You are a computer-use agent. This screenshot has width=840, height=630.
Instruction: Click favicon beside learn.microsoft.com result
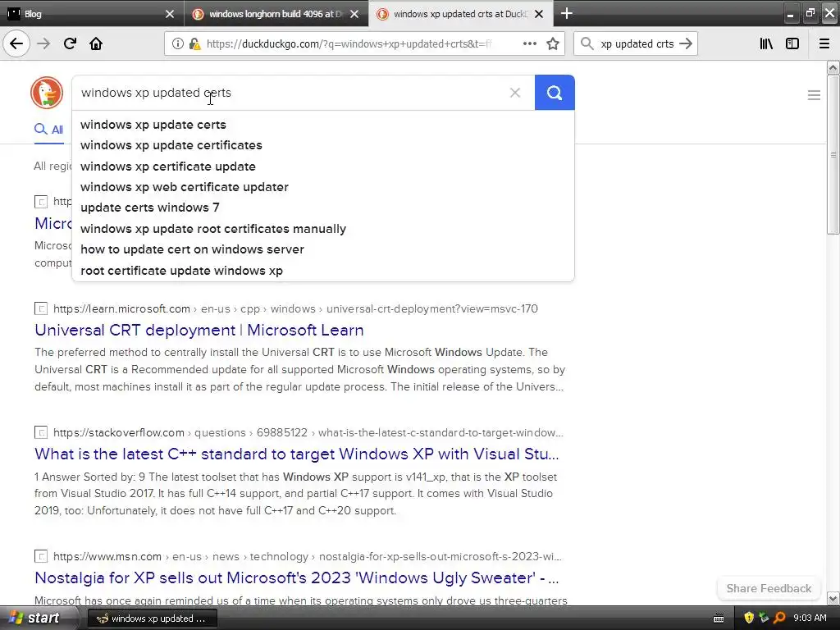pyautogui.click(x=41, y=308)
